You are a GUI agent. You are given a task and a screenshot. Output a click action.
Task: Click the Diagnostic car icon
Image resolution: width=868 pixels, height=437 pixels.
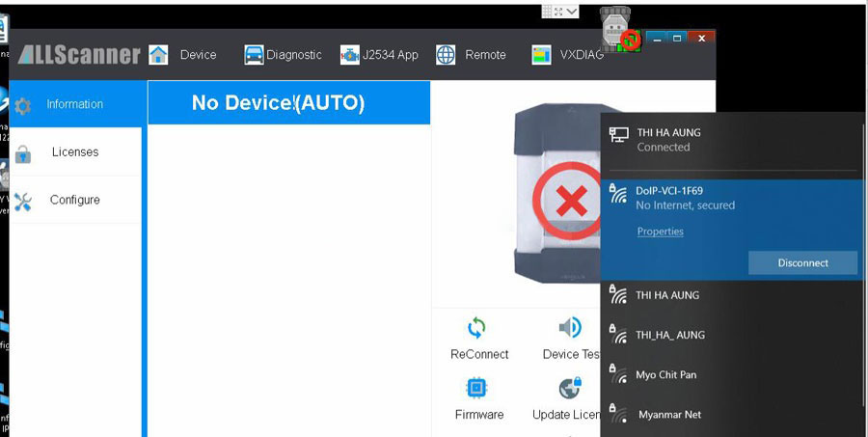(254, 55)
